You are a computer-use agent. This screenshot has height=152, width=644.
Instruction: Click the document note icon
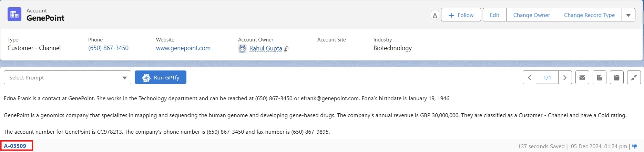(x=600, y=78)
